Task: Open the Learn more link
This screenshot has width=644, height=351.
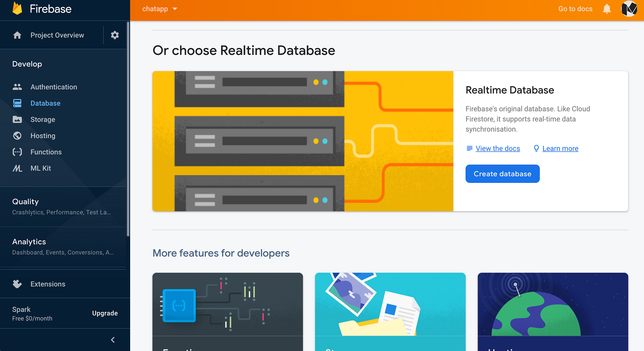Action: [560, 148]
